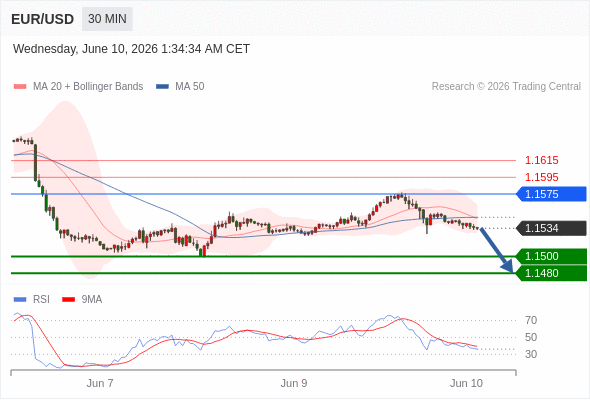
Task: Click the green 1.1500 support price tag
Action: pos(551,257)
